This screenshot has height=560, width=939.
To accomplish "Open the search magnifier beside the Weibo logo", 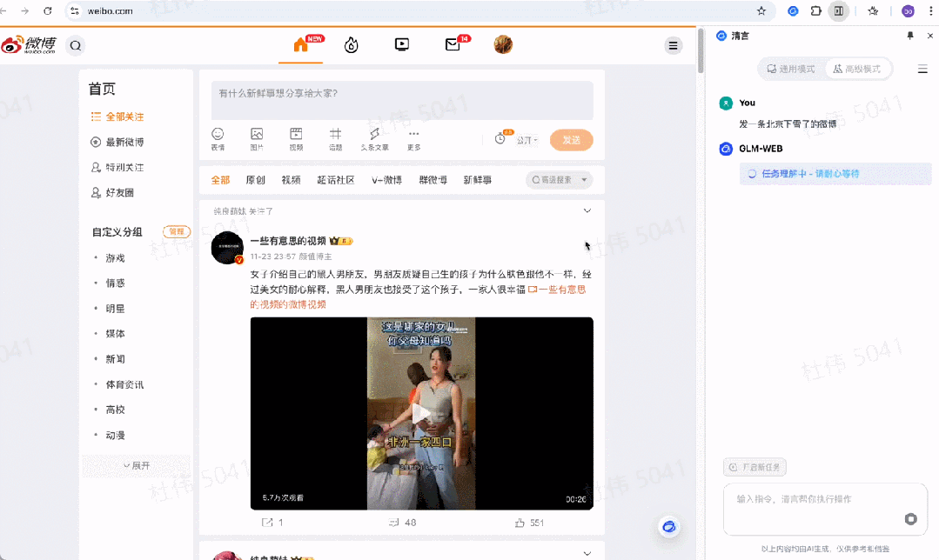I will coord(75,45).
